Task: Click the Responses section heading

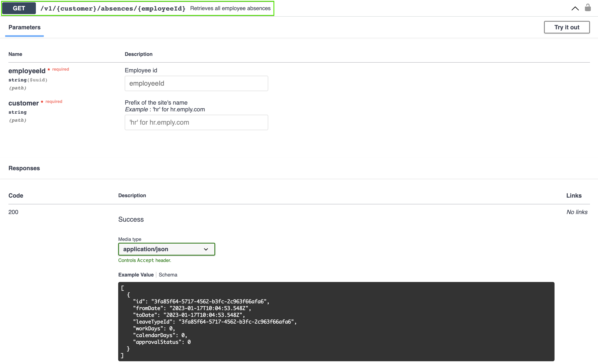Action: coord(24,168)
